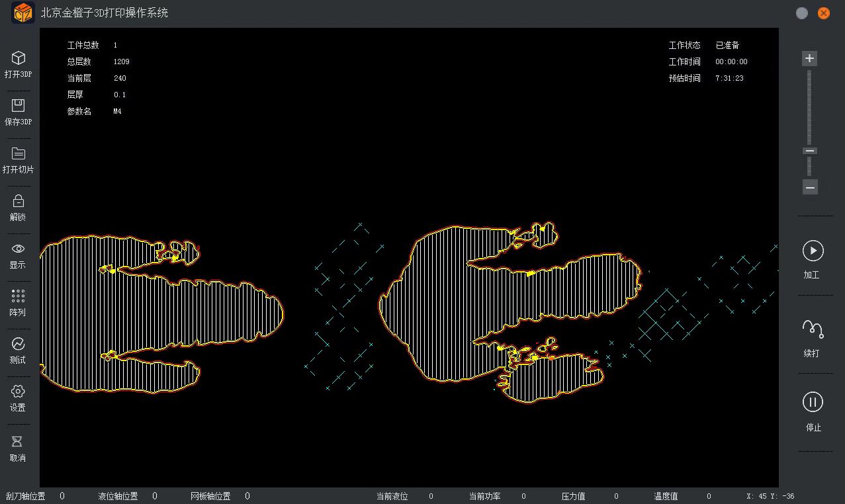Viewport: 845px width, 504px height.
Task: Click the gray minimize window button
Action: pos(802,13)
